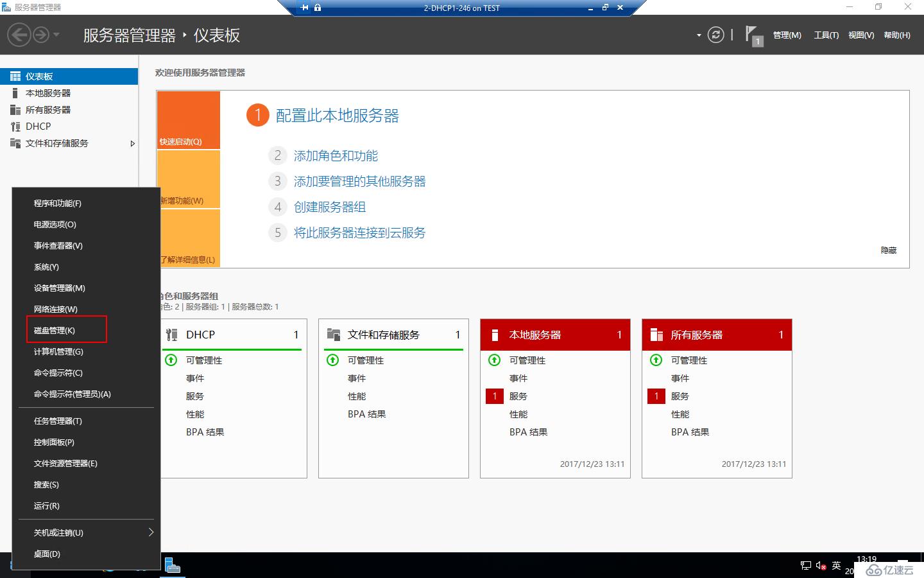
Task: Choose 文件资源管理器(E) in the context menu
Action: 86,464
